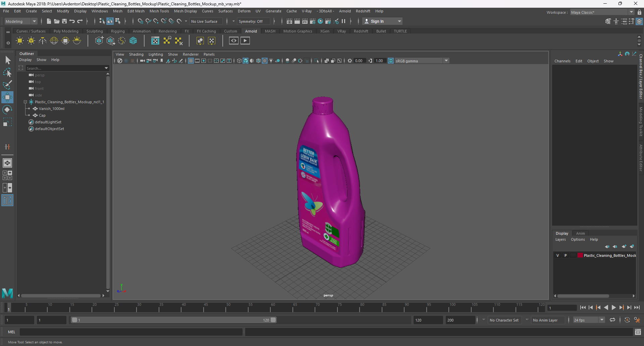Open the Script Editor icon
644x346 pixels.
coord(638,332)
